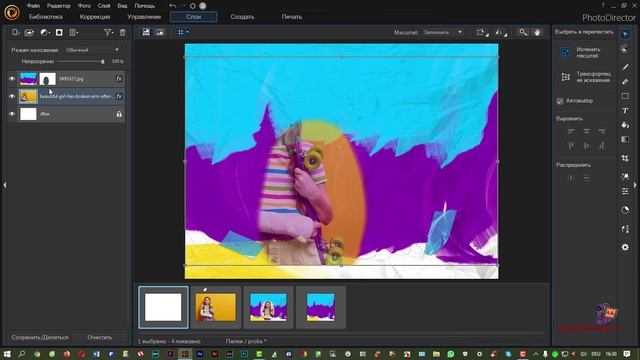Open the adjustment sliders tool icon
Image resolution: width=640 pixels, height=360 pixels.
click(x=625, y=191)
